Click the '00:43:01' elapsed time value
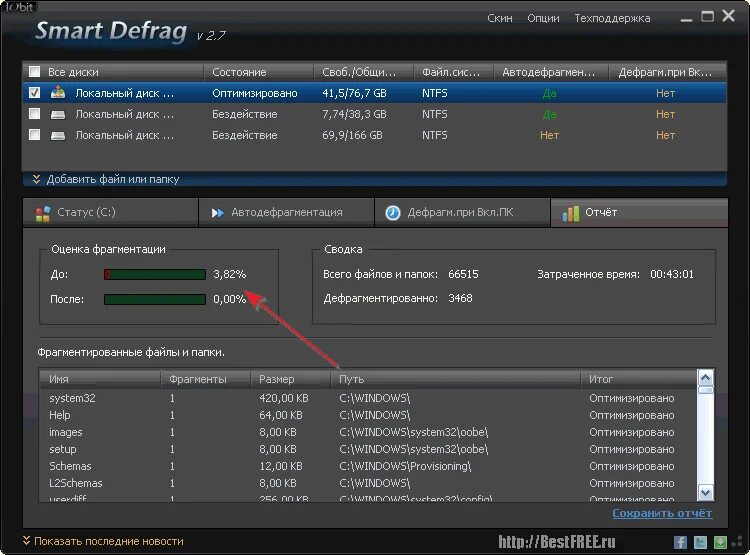 [672, 274]
